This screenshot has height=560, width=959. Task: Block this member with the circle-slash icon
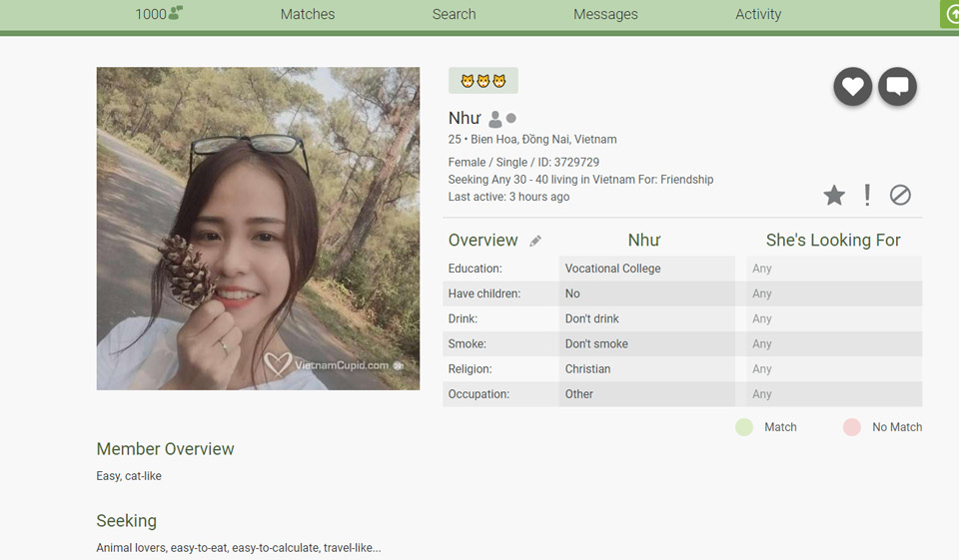900,196
